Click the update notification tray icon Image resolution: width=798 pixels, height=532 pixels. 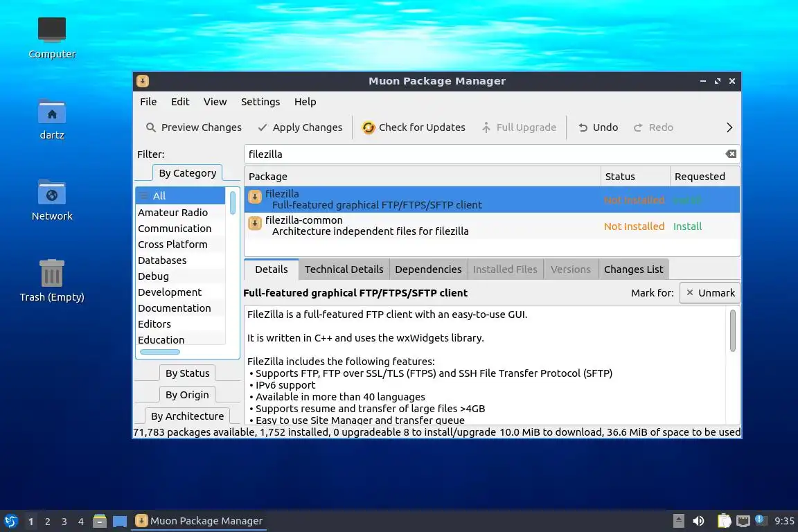tap(760, 520)
